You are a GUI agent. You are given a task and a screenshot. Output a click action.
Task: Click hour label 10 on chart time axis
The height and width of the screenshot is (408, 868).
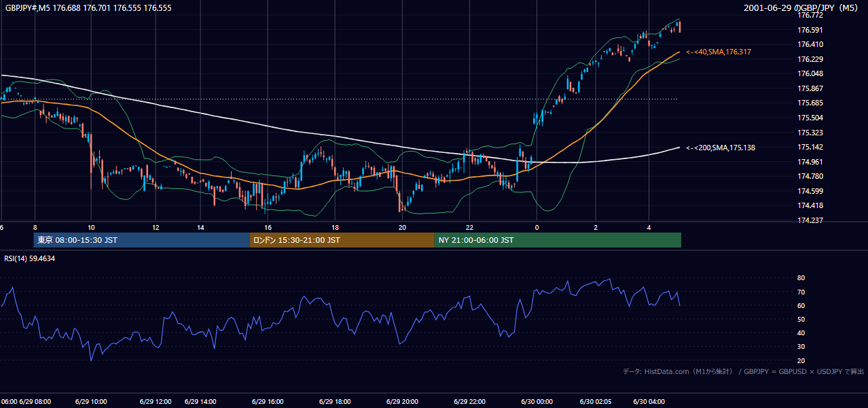coord(90,227)
